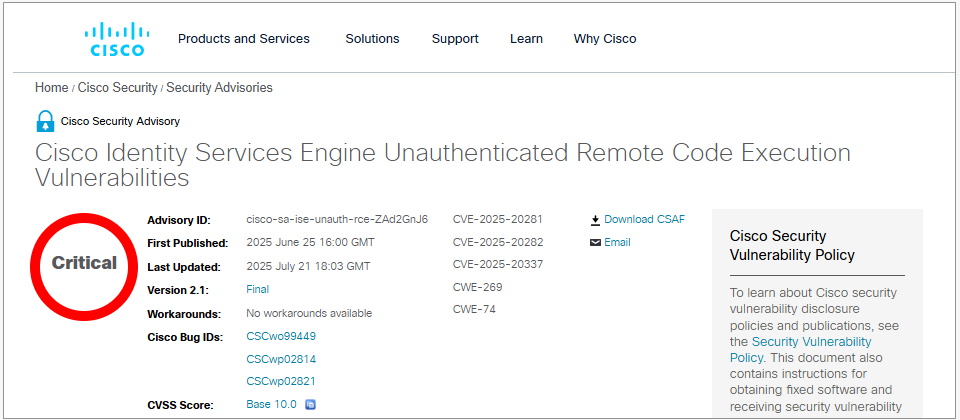
Task: Click the Final version link
Action: coord(258,289)
